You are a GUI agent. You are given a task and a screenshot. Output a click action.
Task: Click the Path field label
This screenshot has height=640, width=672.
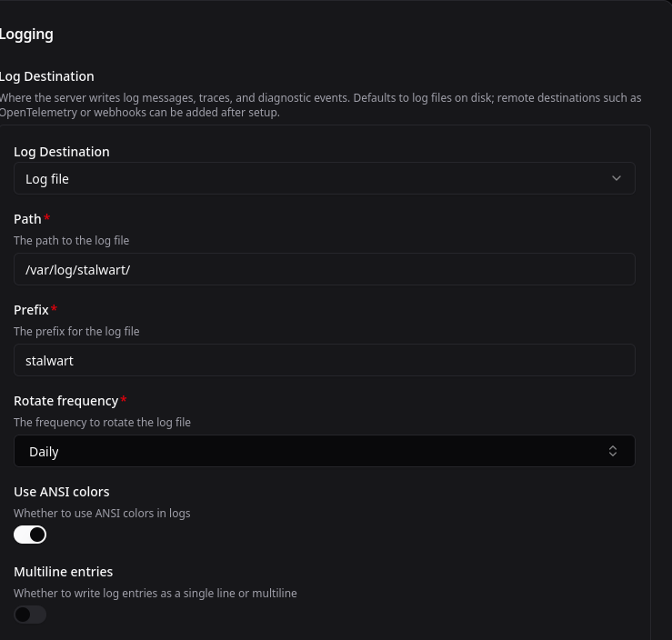tap(27, 219)
